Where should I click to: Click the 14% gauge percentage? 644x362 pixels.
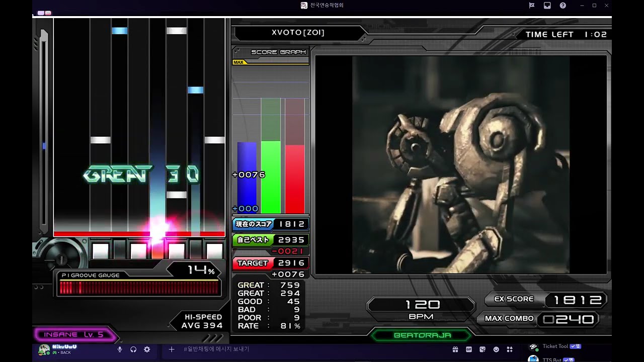point(201,270)
